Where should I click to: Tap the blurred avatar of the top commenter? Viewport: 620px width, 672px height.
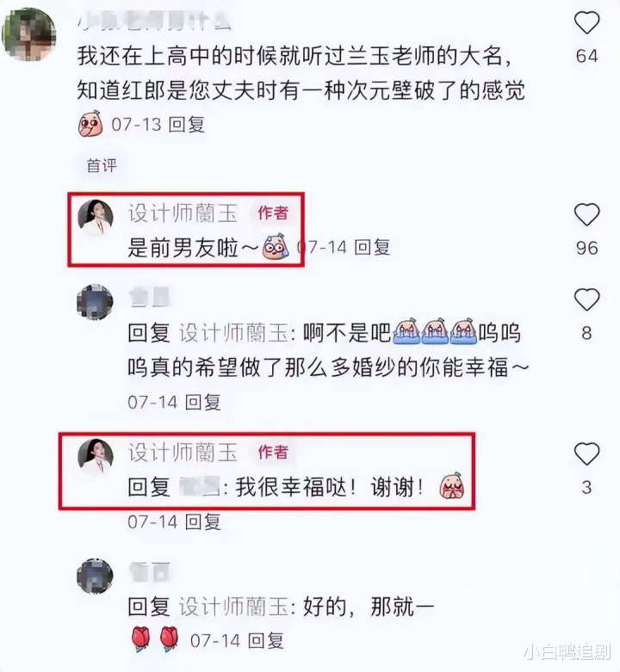click(28, 34)
